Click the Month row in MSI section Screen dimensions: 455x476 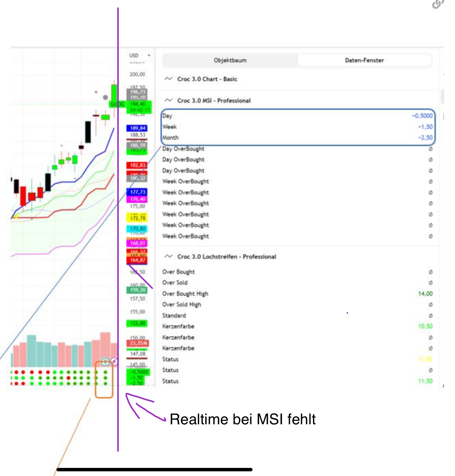click(x=170, y=138)
